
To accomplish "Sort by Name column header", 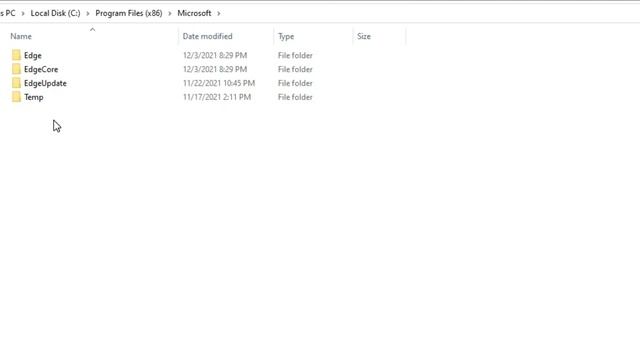I will coord(21,36).
